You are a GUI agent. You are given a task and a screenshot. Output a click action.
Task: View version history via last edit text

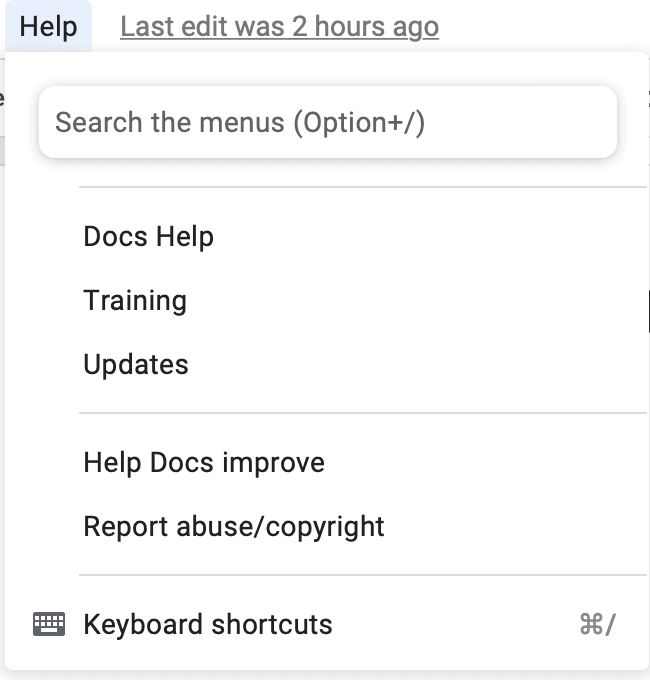click(x=279, y=27)
